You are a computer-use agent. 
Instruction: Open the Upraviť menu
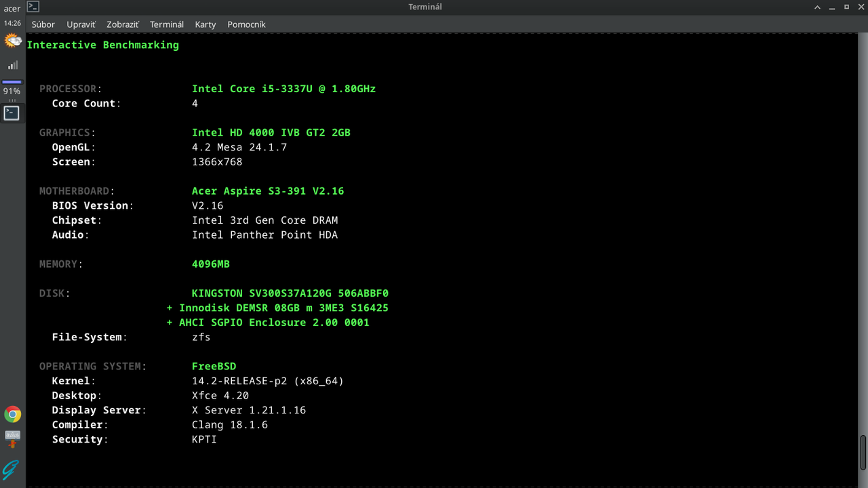81,24
